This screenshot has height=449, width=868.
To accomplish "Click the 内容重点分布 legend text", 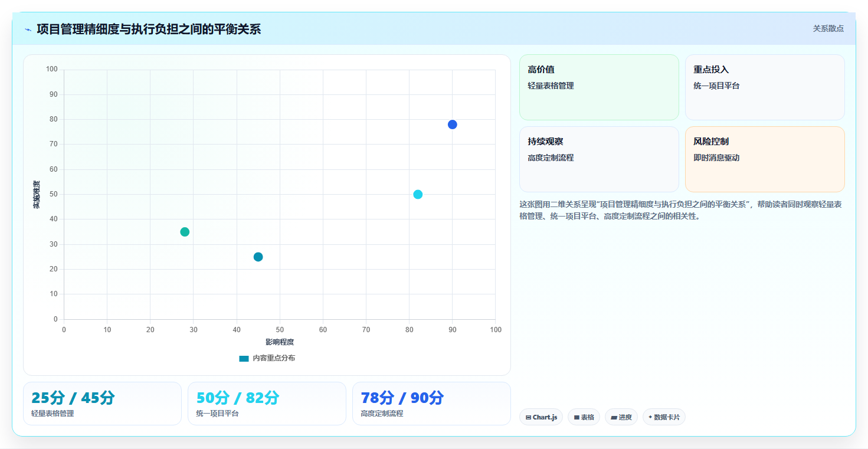I will pyautogui.click(x=274, y=358).
